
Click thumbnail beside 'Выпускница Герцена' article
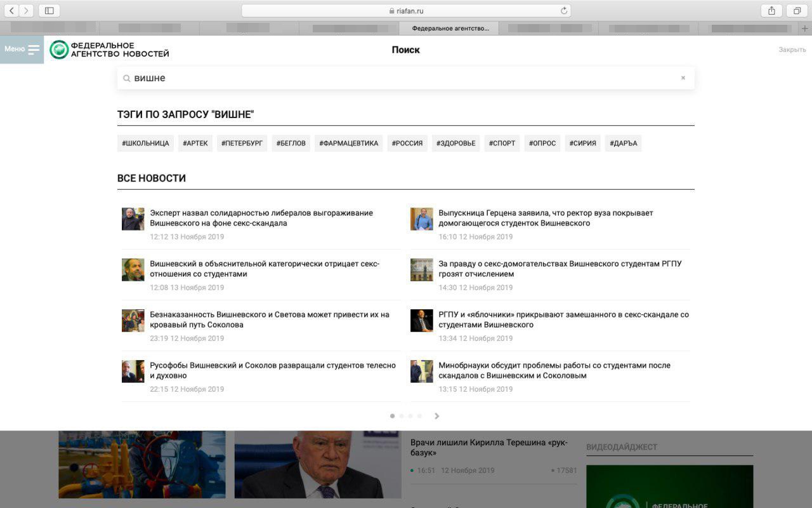coord(422,219)
